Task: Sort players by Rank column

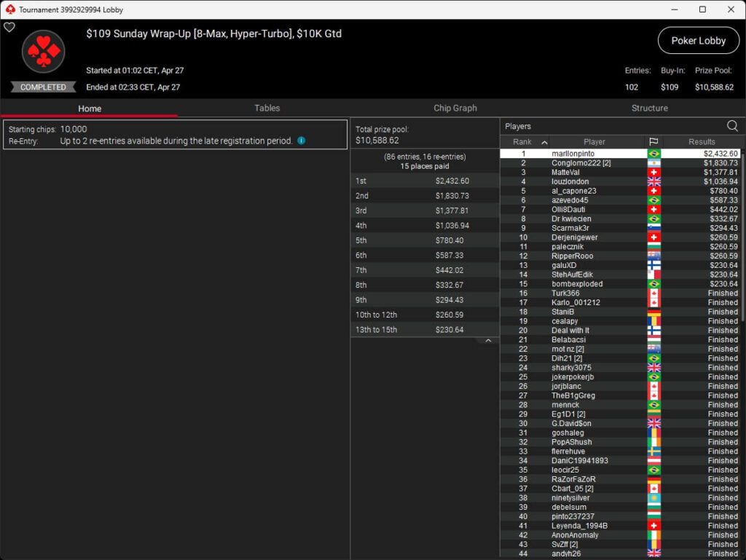Action: (x=525, y=142)
